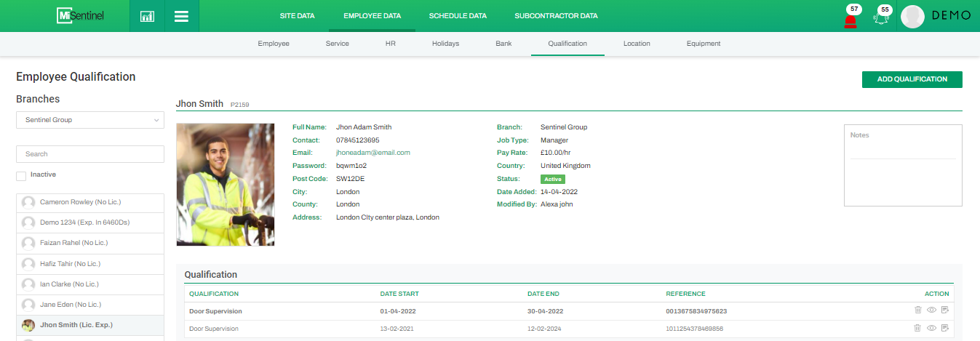
Task: Click the DEMO user avatar
Action: coord(912,16)
